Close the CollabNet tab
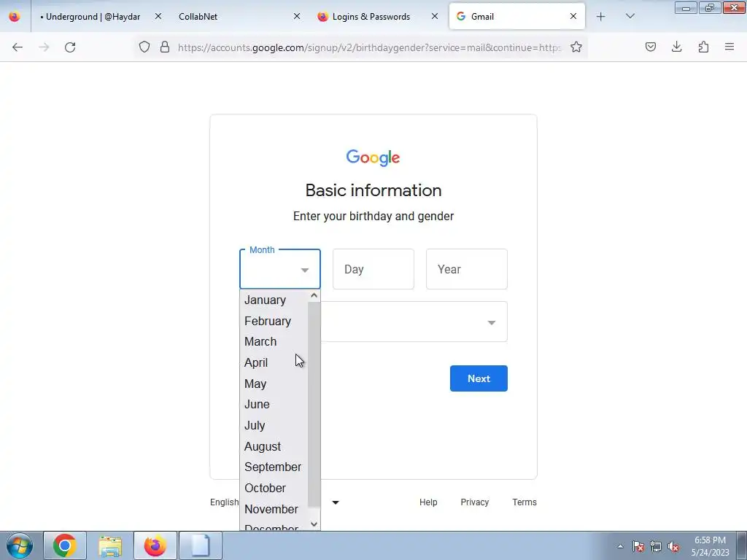The width and height of the screenshot is (747, 560). coord(297,16)
